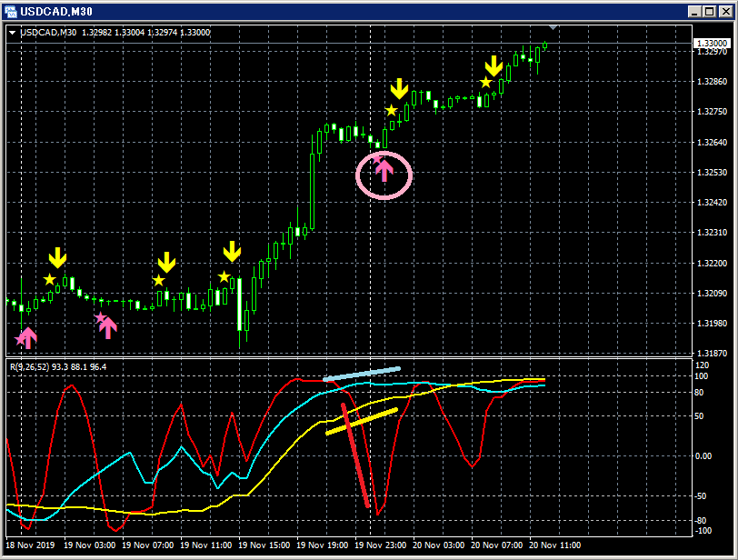The width and height of the screenshot is (738, 560).
Task: Click the 1.32750 price scale value
Action: pyautogui.click(x=712, y=112)
